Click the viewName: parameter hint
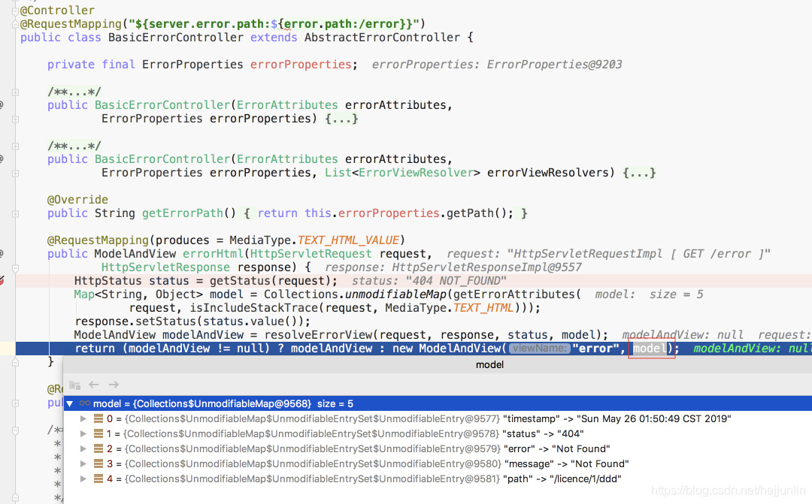 pyautogui.click(x=539, y=349)
